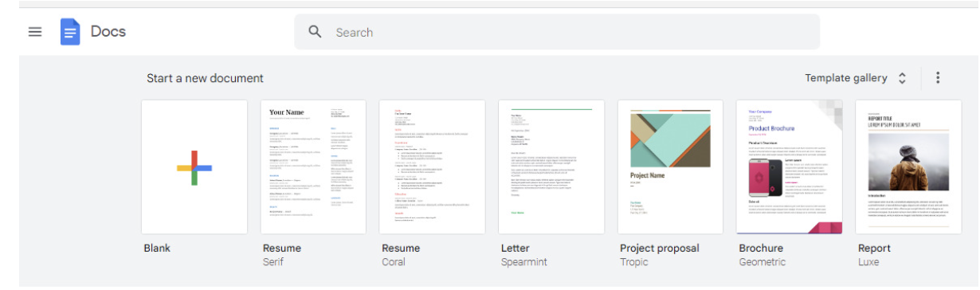Screen dimensions: 980x290
Task: Open the three-dot more options menu
Action: 938,78
